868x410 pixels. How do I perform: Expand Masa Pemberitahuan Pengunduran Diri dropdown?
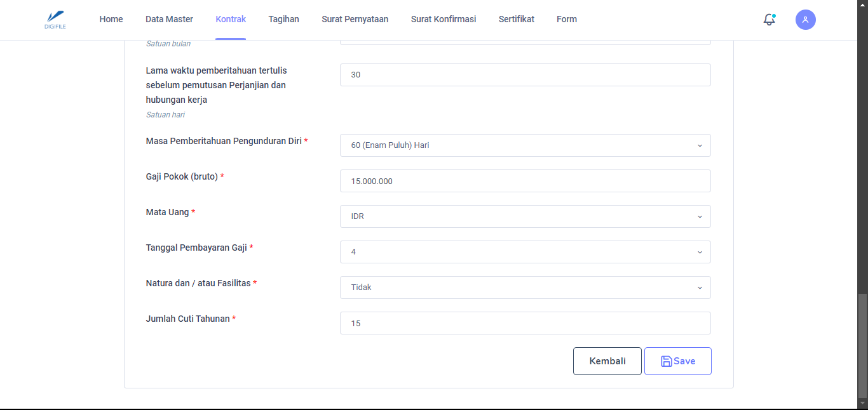(x=525, y=145)
